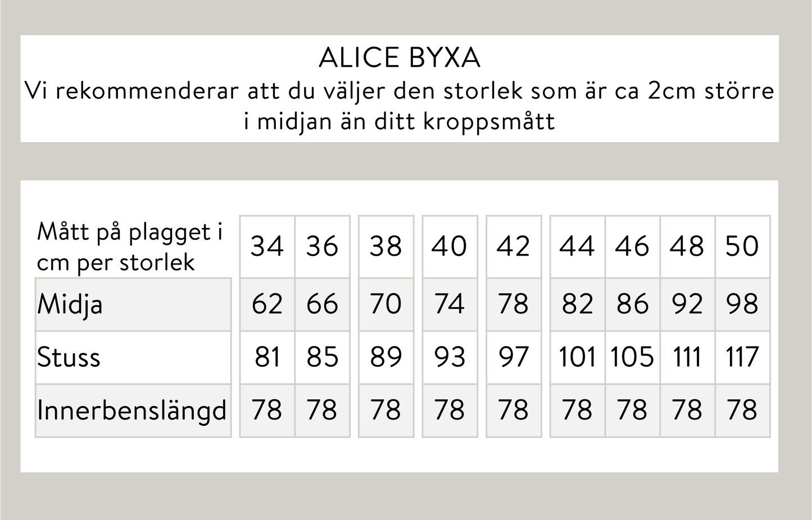
Task: Click the size recommendation text under the title
Action: pos(399,106)
